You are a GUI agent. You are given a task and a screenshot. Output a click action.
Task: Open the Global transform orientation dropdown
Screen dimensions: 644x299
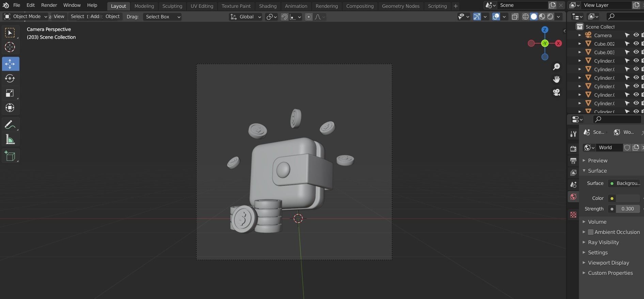coord(246,17)
